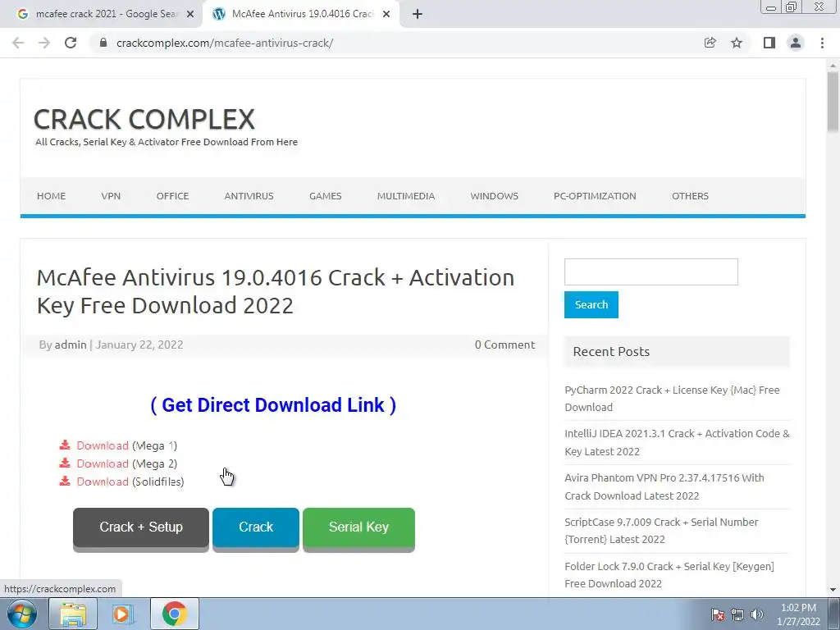
Task: Open PyCharm 2022 Crack recent post
Action: [x=672, y=399]
